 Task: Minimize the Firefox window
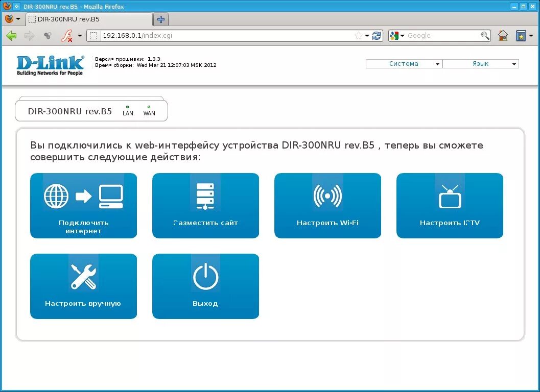click(x=514, y=6)
